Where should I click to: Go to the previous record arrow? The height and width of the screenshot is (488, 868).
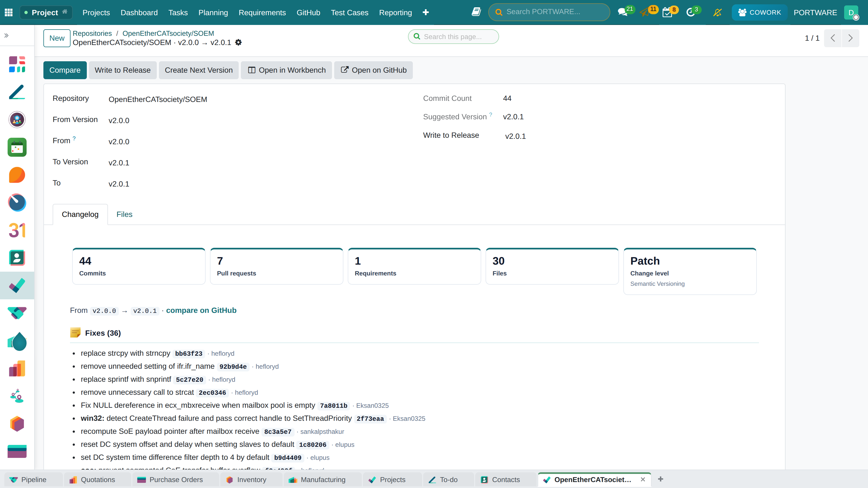pyautogui.click(x=833, y=38)
